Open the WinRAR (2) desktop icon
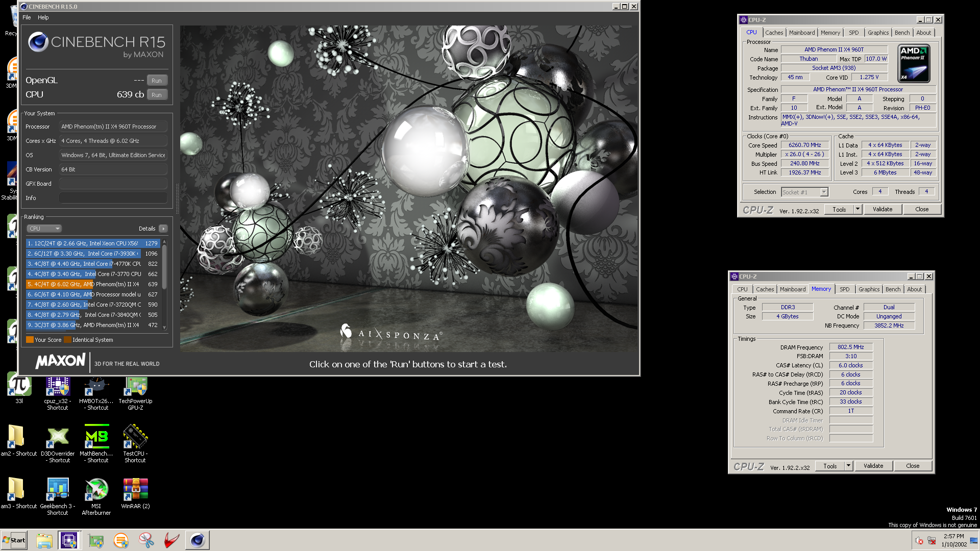Image resolution: width=980 pixels, height=551 pixels. 135,494
